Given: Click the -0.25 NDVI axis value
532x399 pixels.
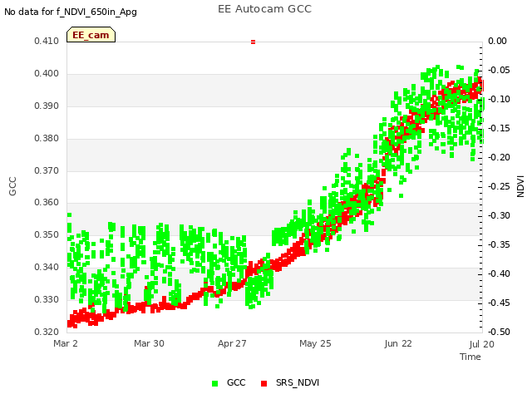Looking at the screenshot, I should point(499,186).
